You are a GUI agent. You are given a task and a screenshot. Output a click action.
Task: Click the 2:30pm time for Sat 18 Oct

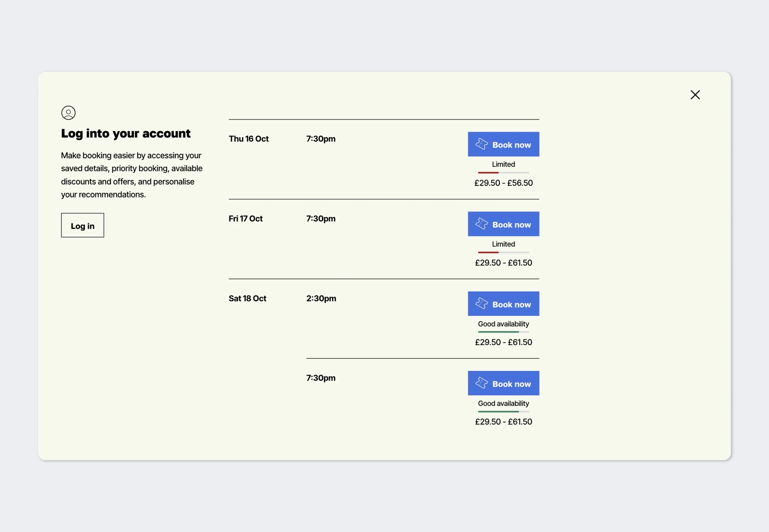click(321, 298)
